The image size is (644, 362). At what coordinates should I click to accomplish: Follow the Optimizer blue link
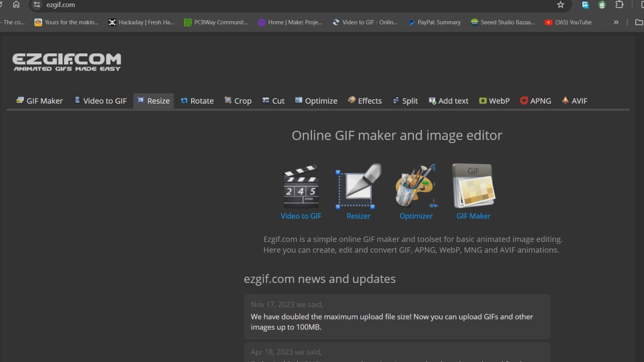coord(416,216)
